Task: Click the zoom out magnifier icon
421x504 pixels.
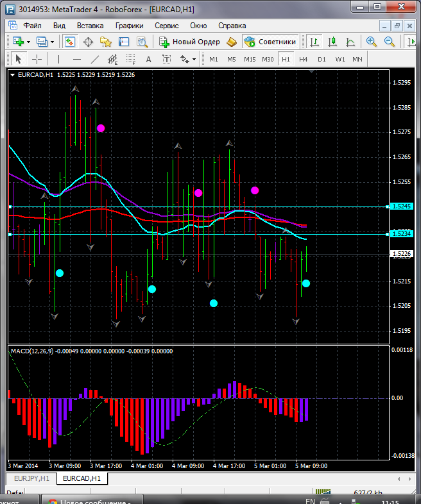Action: 389,42
